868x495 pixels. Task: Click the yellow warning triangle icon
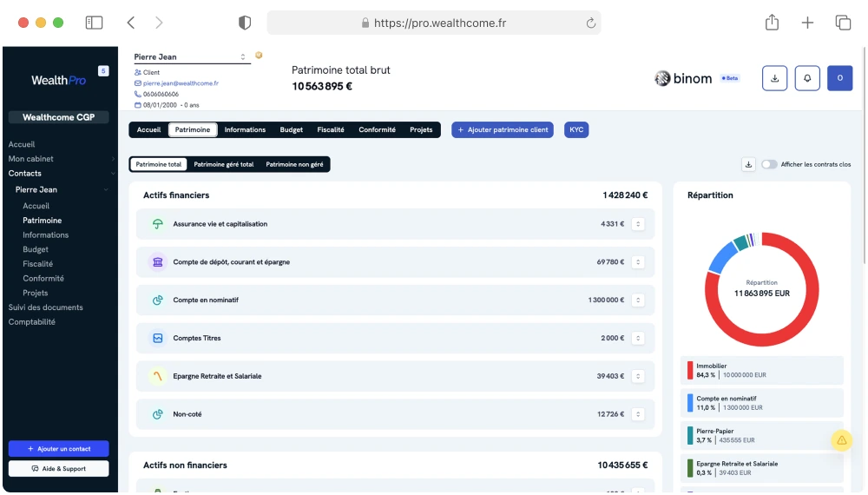pos(841,441)
